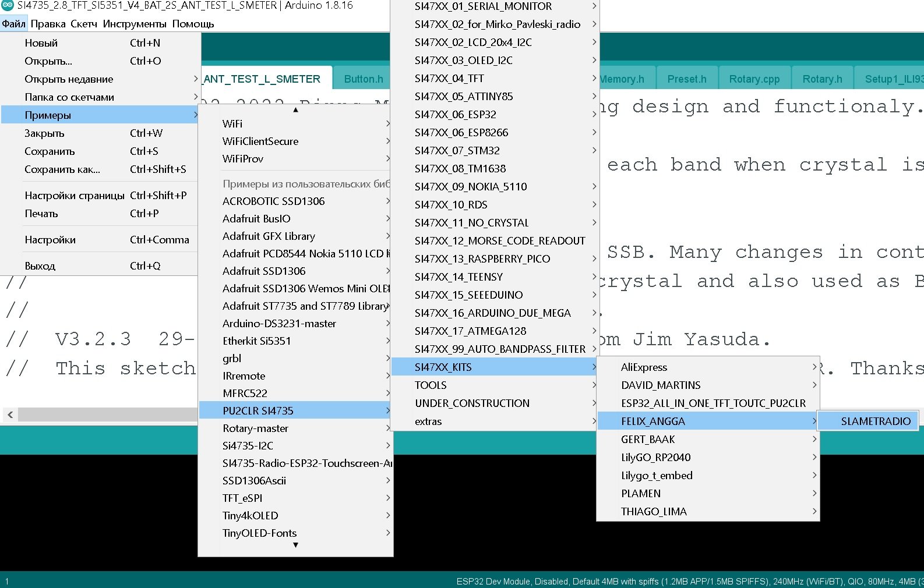
Task: Open Rotary-master examples
Action: coord(295,428)
